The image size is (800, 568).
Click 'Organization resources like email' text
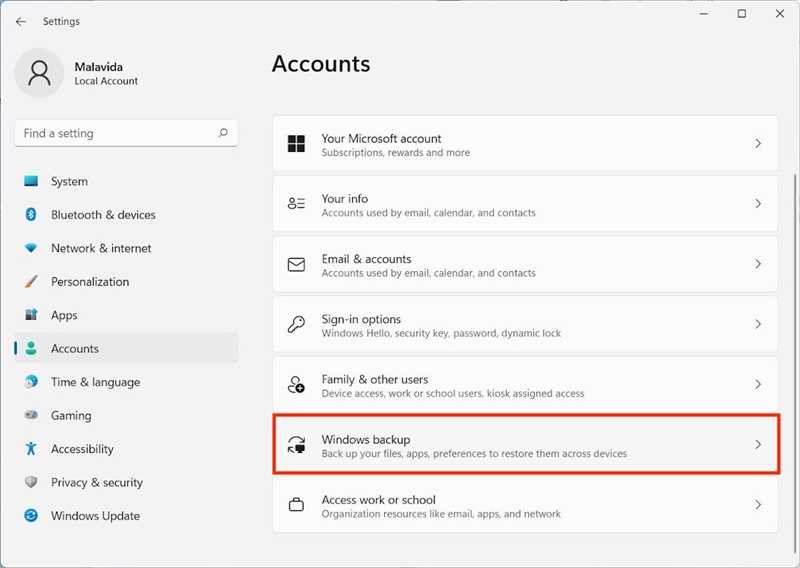pos(441,514)
